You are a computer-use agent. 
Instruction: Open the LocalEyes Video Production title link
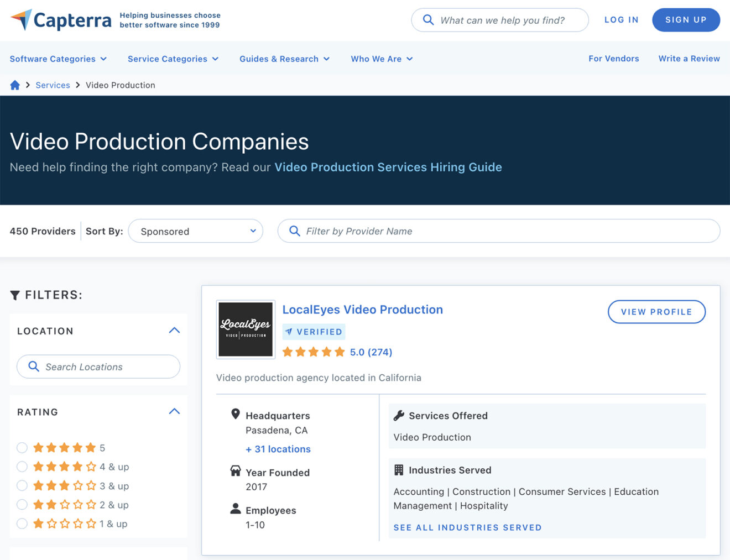363,310
